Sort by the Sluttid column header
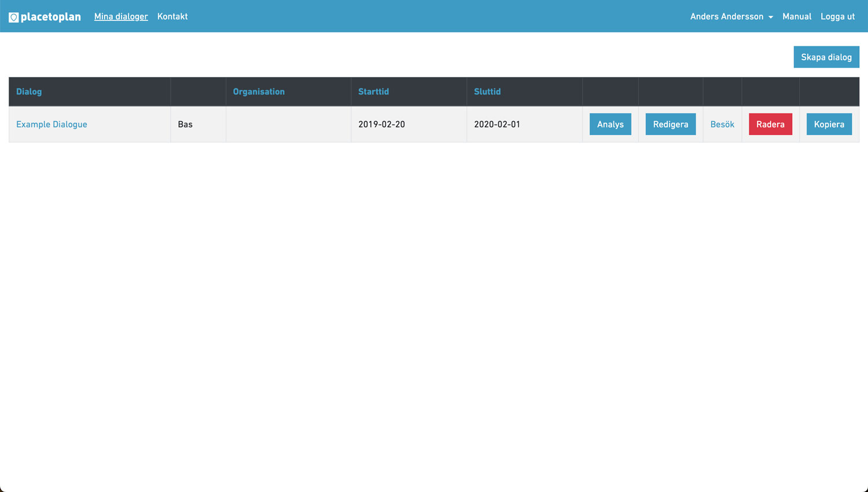Screen dimensions: 868x492 [x=487, y=91]
